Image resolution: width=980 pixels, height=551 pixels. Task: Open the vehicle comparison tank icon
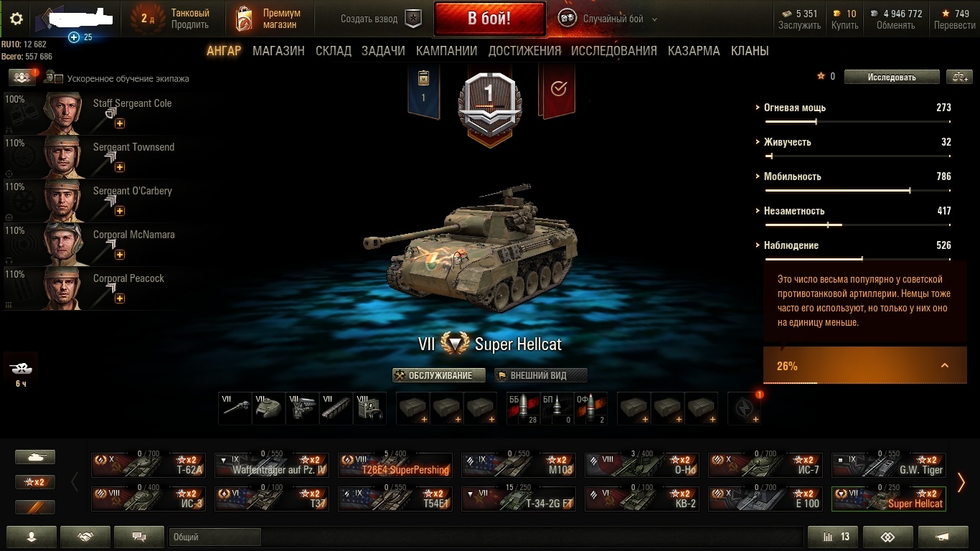959,77
